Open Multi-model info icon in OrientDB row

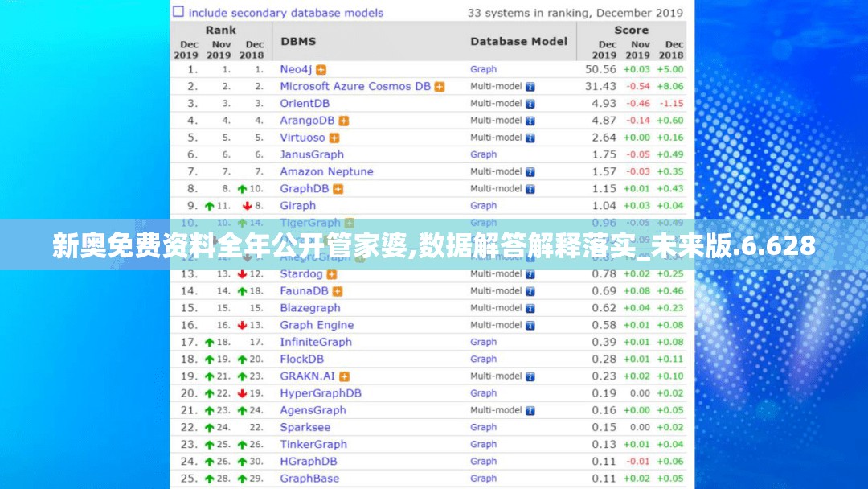tap(530, 104)
